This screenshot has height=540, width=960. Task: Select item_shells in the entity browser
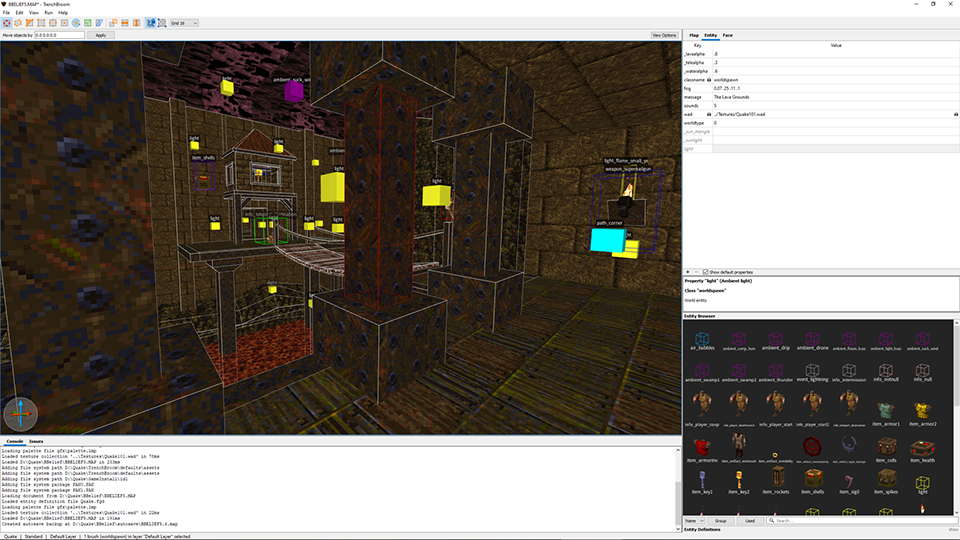(x=812, y=482)
